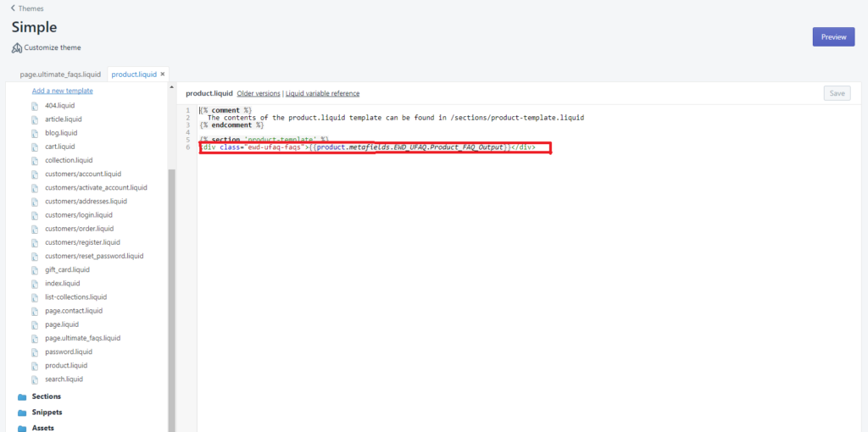This screenshot has height=432, width=868.
Task: Click Add a new template
Action: (63, 91)
